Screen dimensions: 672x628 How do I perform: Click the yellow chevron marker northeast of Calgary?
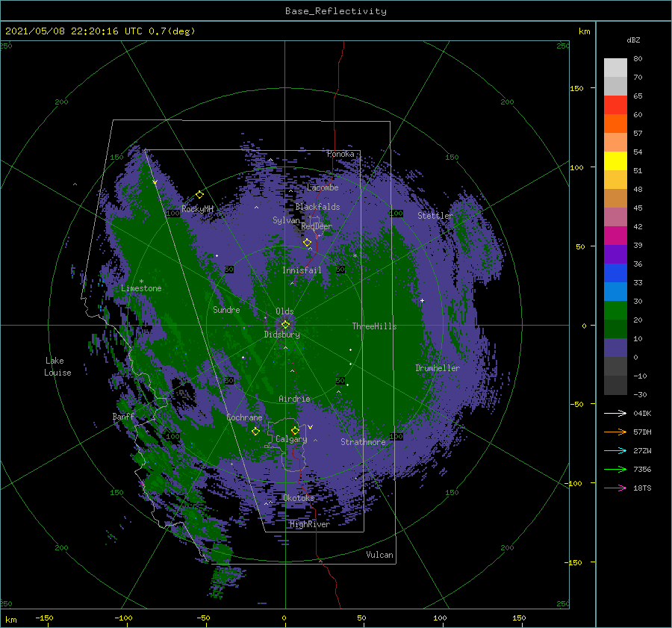click(x=310, y=427)
